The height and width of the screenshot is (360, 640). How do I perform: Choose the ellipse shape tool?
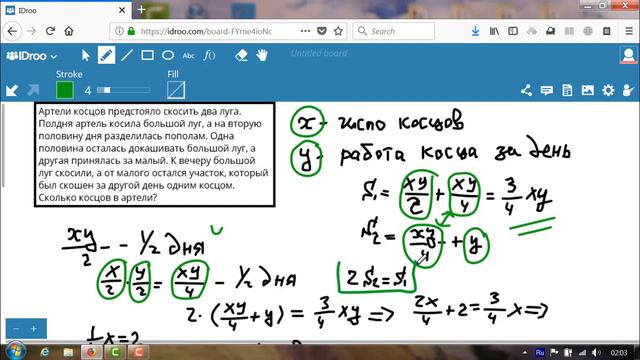168,56
